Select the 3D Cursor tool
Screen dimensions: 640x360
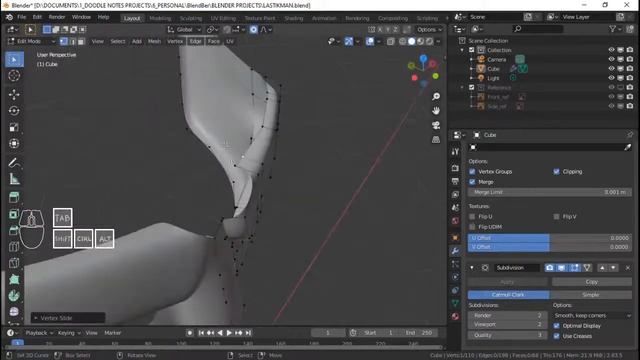point(14,76)
